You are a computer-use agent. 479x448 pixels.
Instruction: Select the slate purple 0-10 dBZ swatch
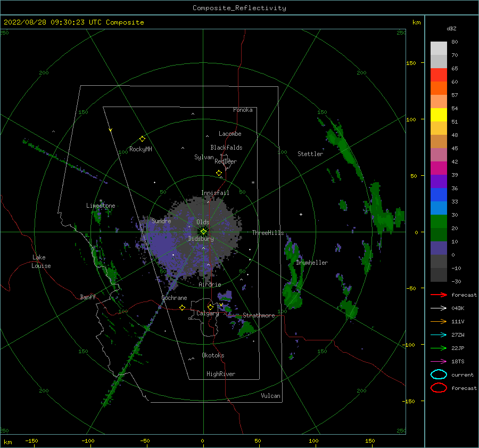tap(439, 248)
